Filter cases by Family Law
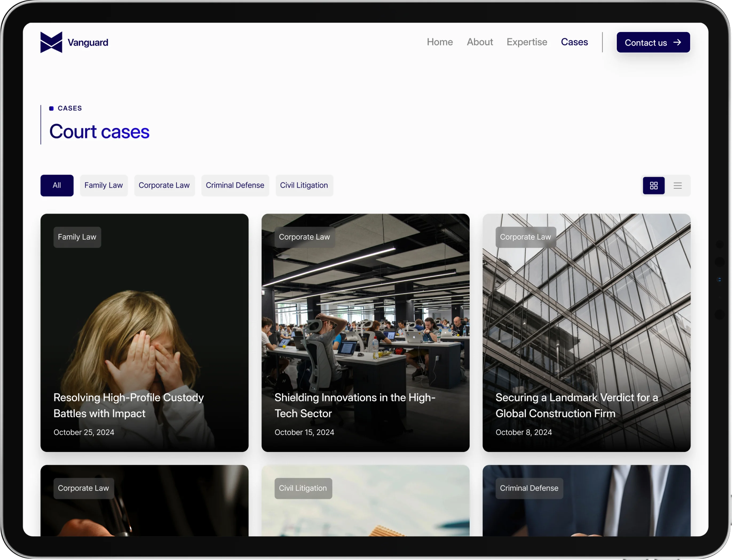Screen dimensions: 732x560 [x=103, y=185]
